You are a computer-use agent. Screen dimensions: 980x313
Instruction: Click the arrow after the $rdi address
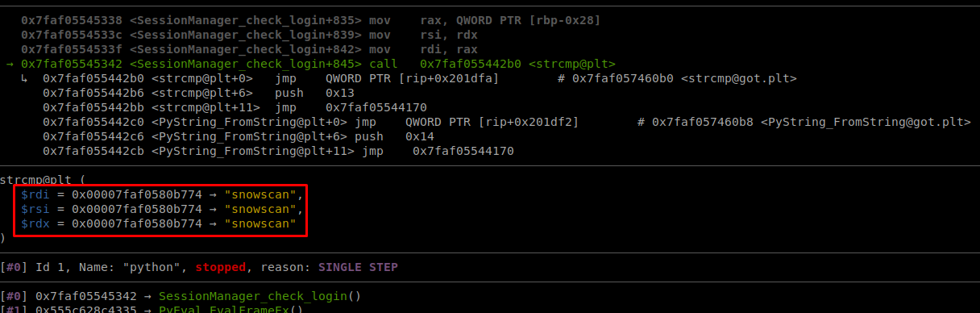click(x=217, y=194)
